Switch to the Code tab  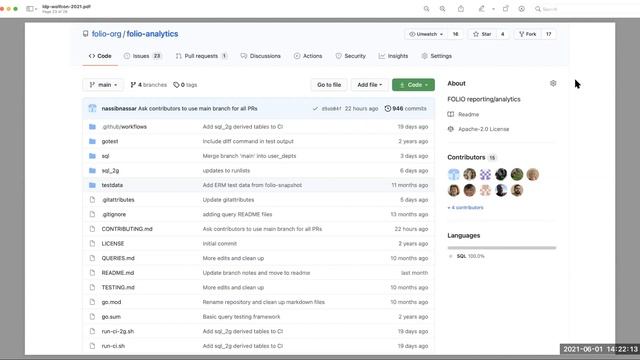(100, 56)
